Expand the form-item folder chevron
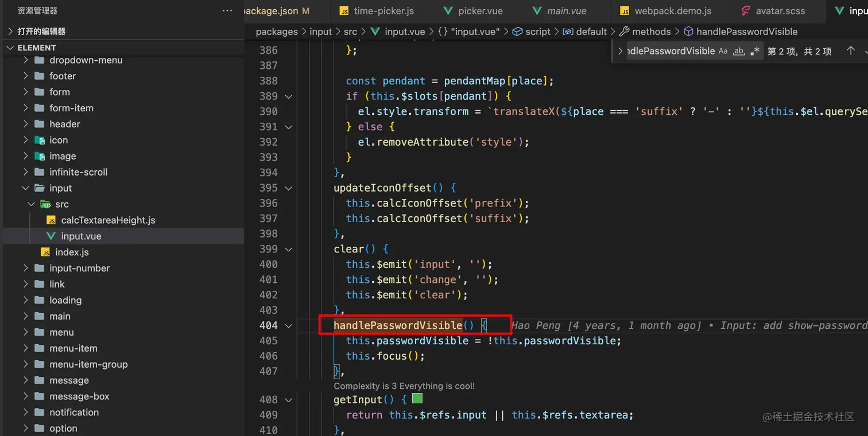The image size is (868, 436). tap(25, 108)
